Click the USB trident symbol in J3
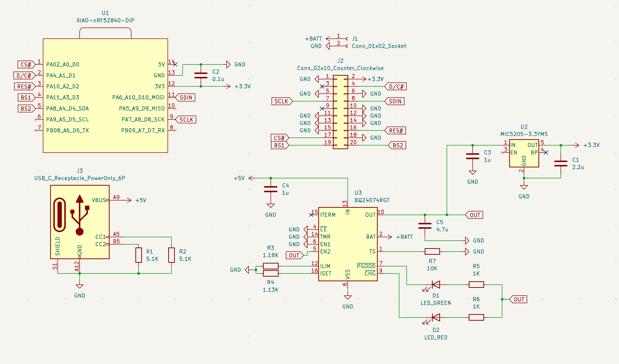619x364 pixels. click(80, 215)
